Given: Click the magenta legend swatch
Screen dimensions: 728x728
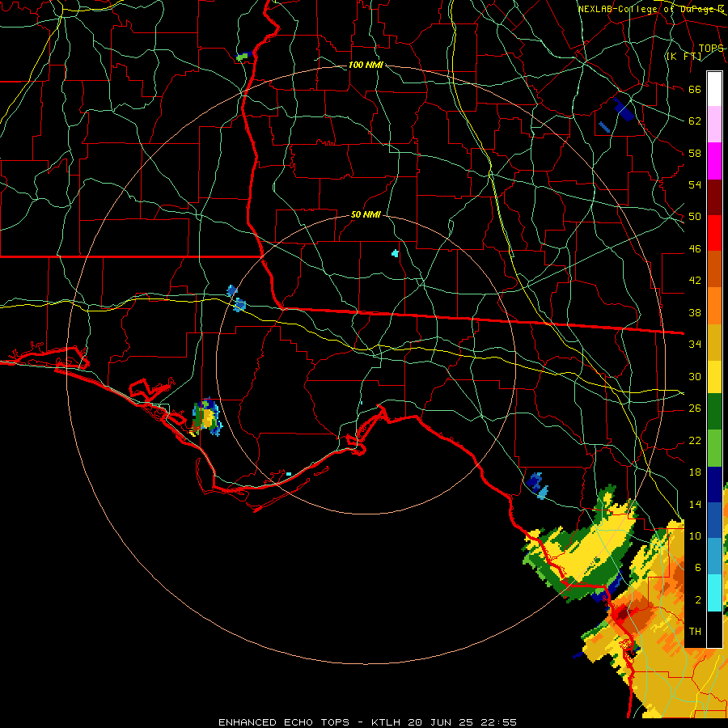Looking at the screenshot, I should coord(714,161).
